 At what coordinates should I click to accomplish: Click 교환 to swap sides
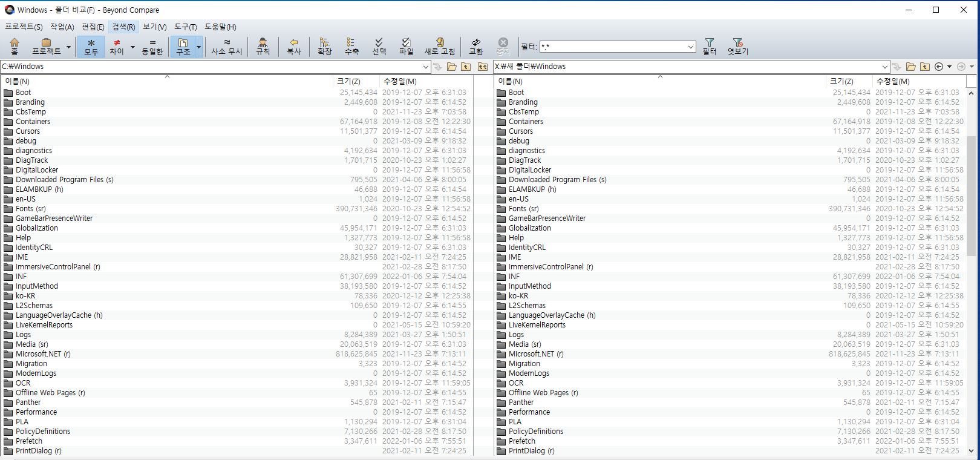click(x=476, y=47)
